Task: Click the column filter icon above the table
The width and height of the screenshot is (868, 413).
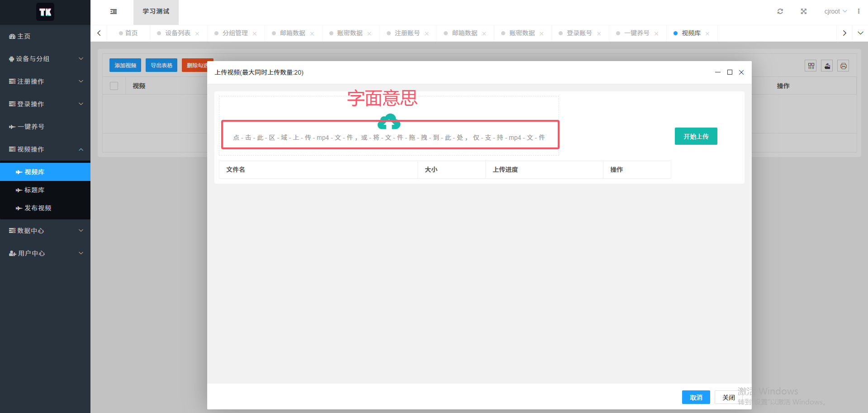Action: (x=811, y=66)
